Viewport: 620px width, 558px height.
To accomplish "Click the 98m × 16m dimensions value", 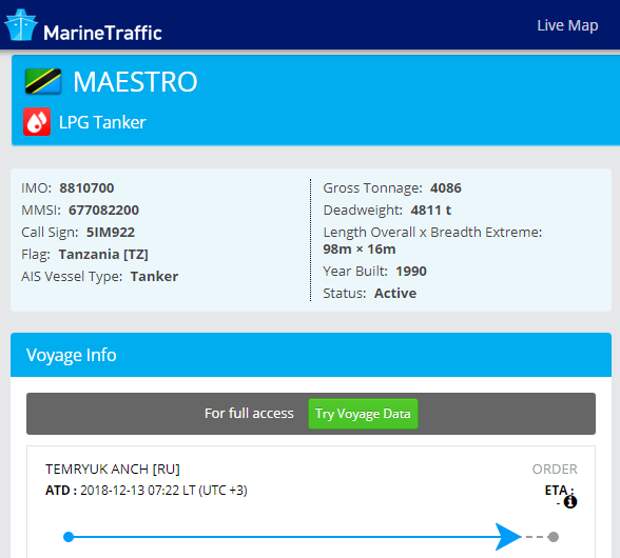I will point(359,249).
